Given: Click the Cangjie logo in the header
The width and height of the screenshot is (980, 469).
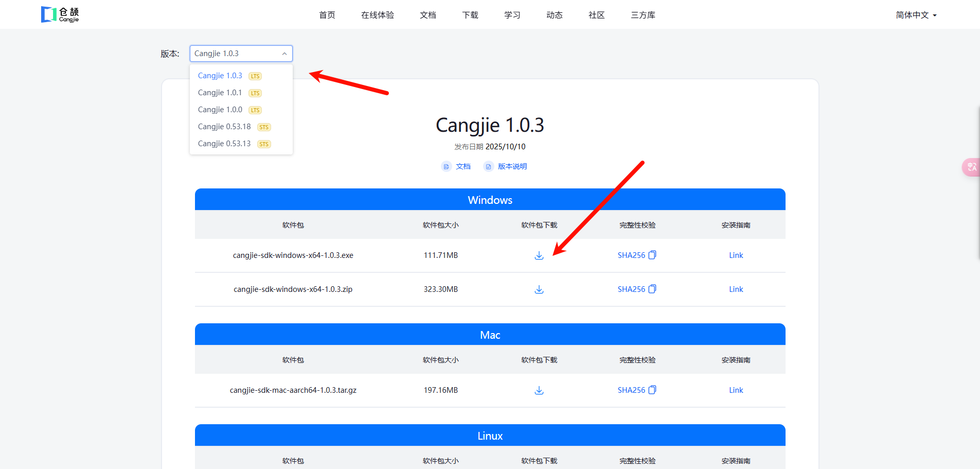Looking at the screenshot, I should tap(60, 14).
